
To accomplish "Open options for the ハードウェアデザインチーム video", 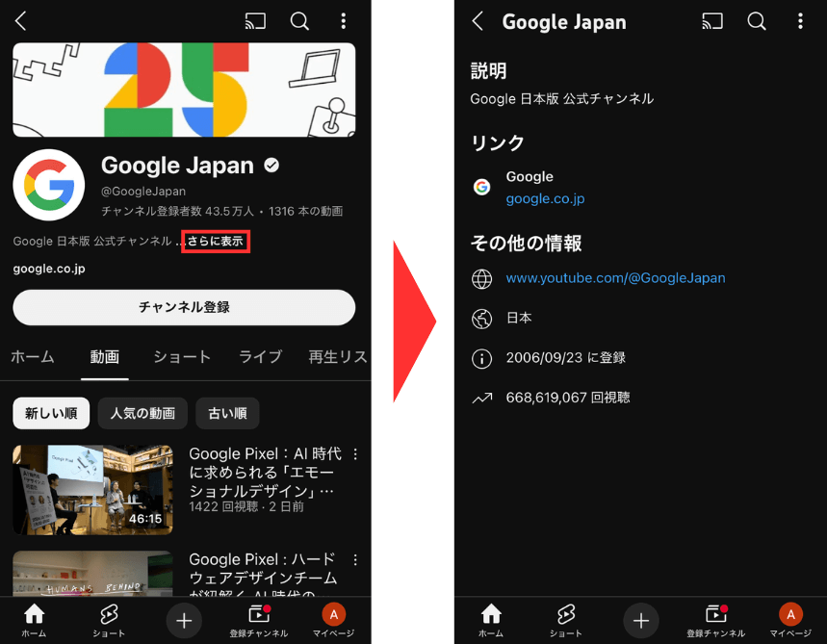I will pyautogui.click(x=355, y=560).
